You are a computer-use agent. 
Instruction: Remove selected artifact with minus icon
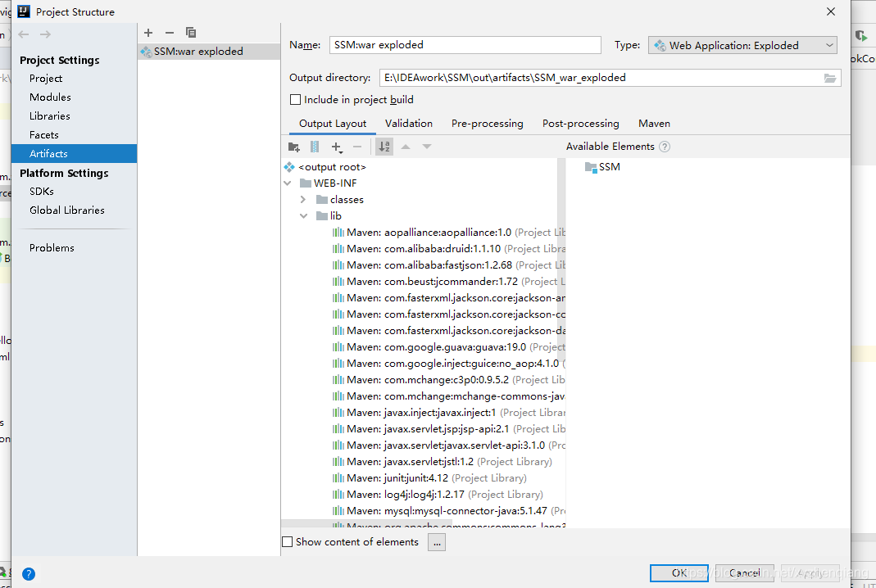click(x=170, y=33)
